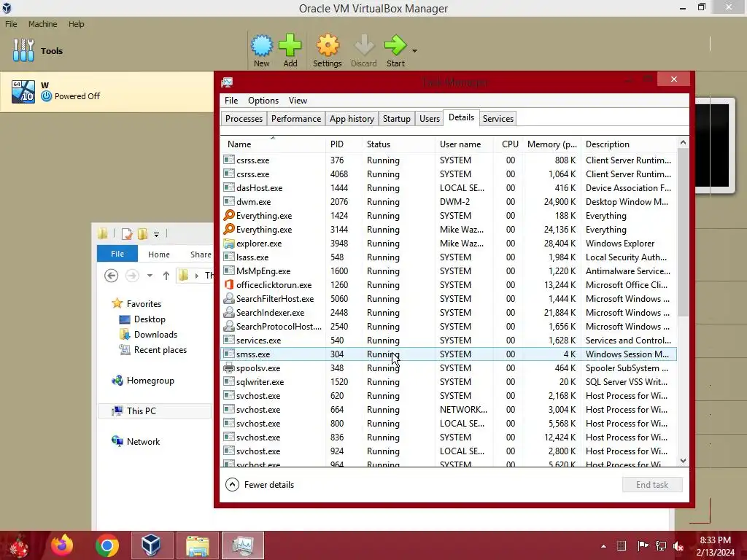
Task: Select Homegroup in navigation pane
Action: (x=143, y=381)
